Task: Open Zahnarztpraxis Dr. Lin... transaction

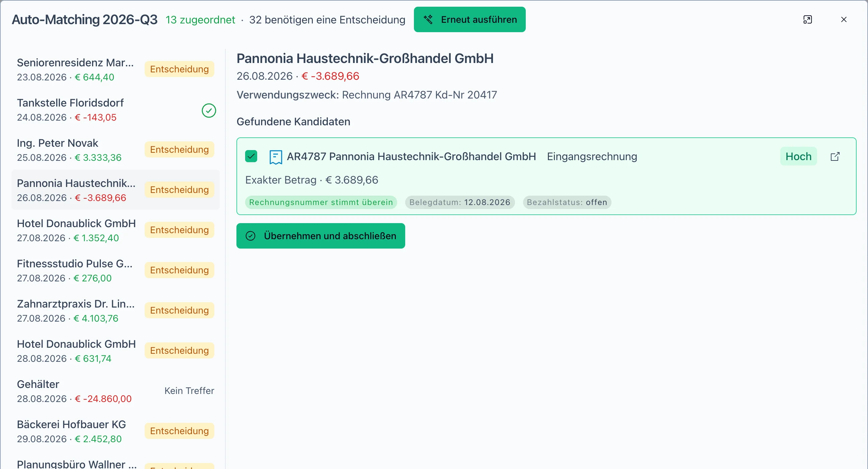Action: 116,311
